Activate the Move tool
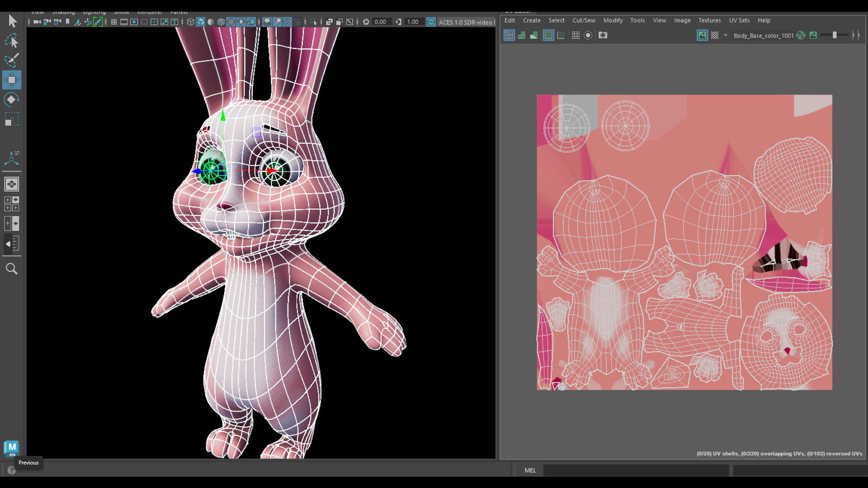The image size is (868, 488). pos(12,80)
